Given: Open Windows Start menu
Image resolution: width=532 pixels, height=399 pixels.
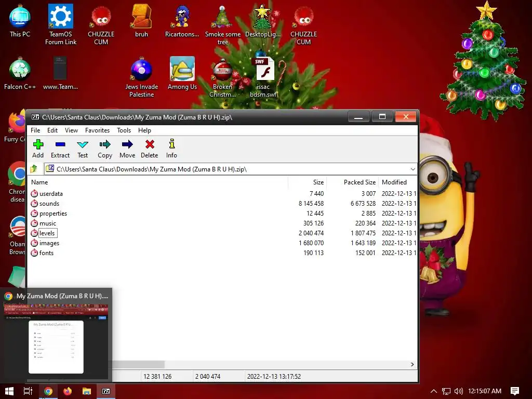Looking at the screenshot, I should [x=9, y=391].
